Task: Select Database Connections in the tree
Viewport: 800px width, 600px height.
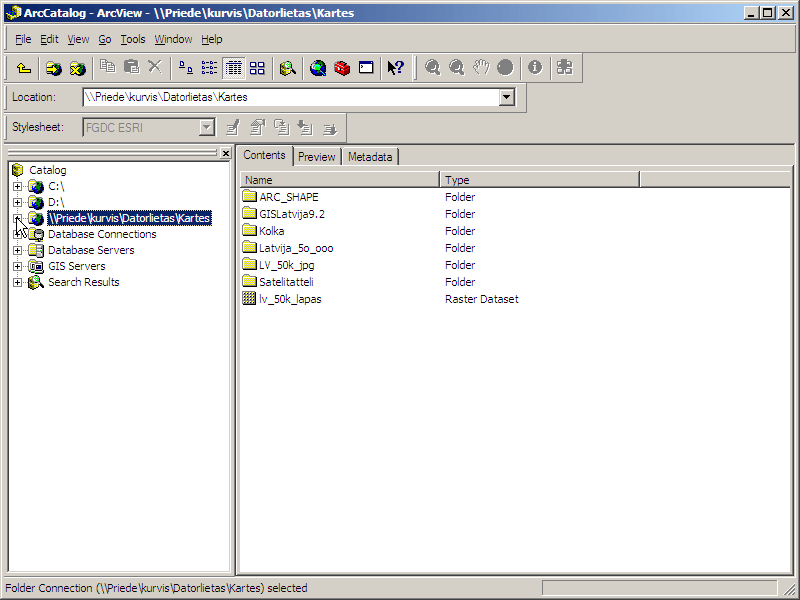Action: (102, 234)
